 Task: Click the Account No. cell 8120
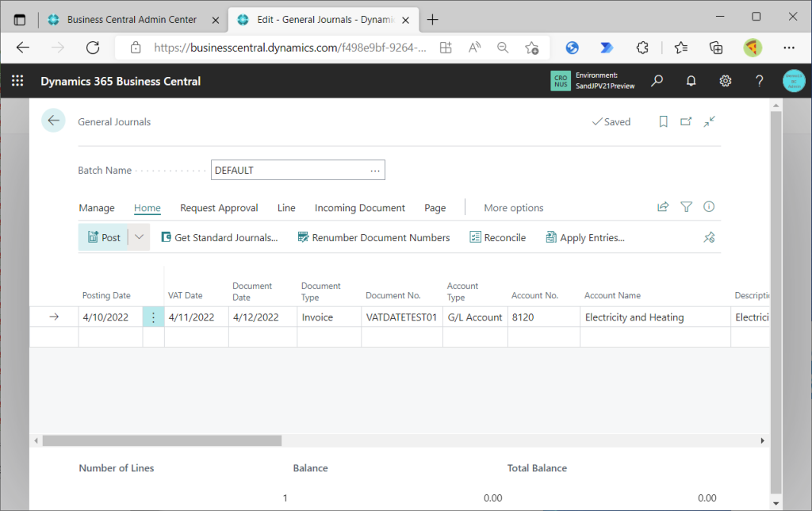pyautogui.click(x=544, y=317)
